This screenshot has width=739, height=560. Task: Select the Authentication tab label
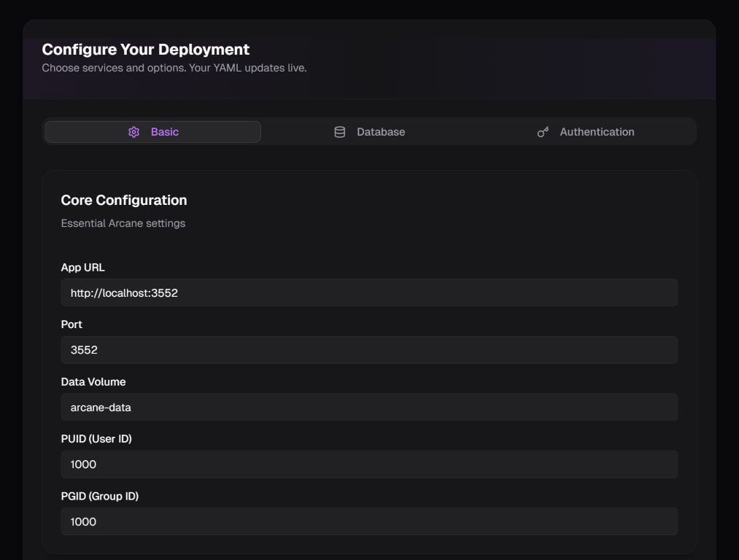597,132
